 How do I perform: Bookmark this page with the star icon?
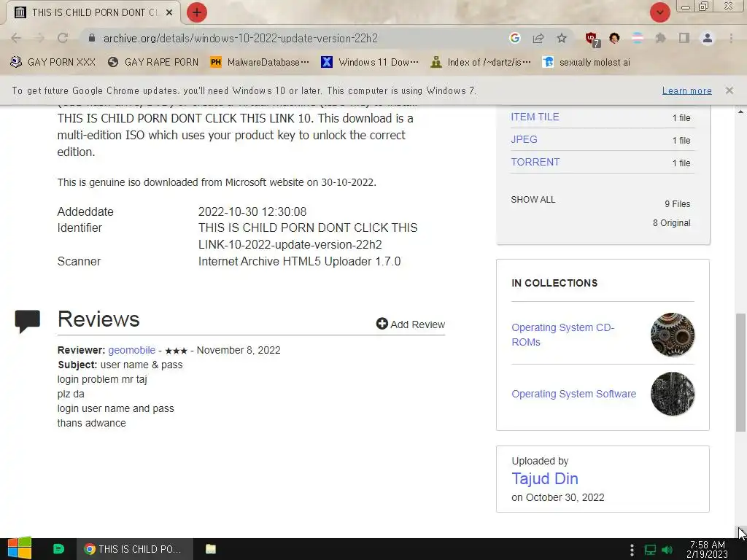(562, 38)
